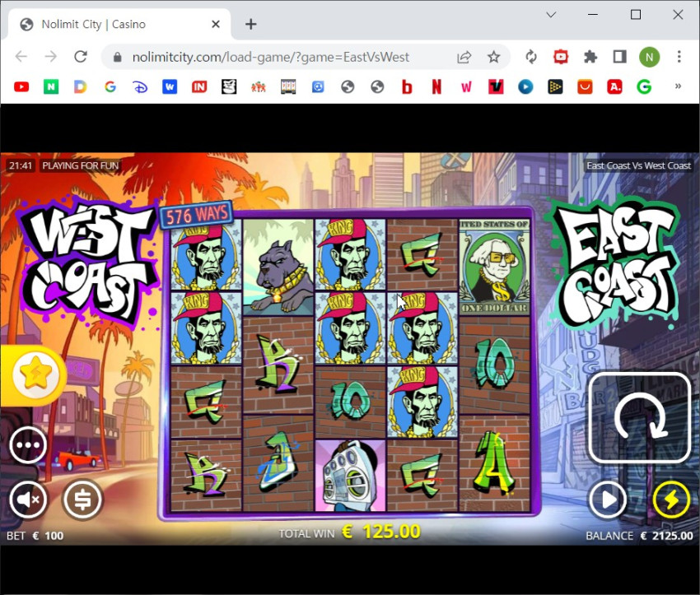Viewport: 700px width, 595px height.
Task: Go forward with the browser forward arrow
Action: point(51,57)
